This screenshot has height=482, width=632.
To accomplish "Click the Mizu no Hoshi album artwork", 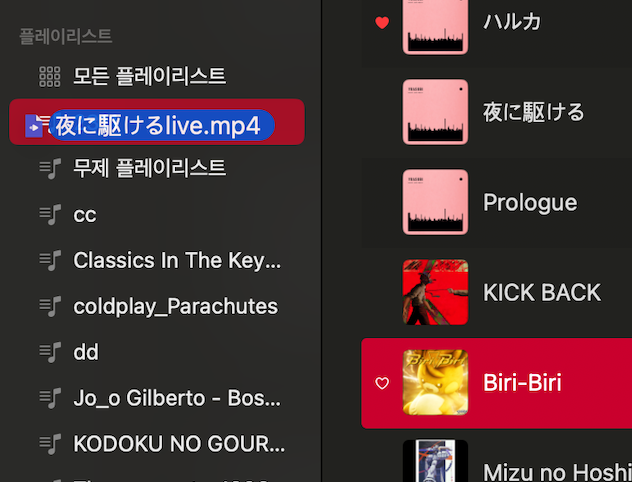I will 435,461.
